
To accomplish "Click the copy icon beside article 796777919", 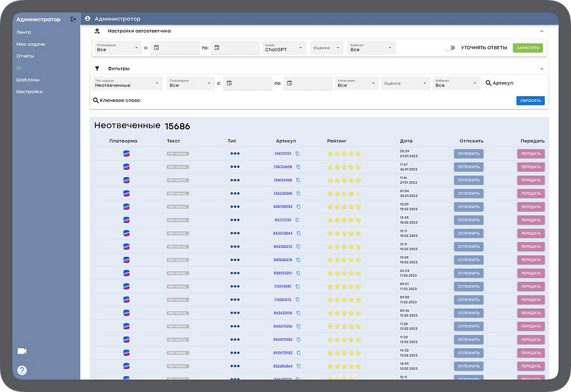I will coord(297,154).
